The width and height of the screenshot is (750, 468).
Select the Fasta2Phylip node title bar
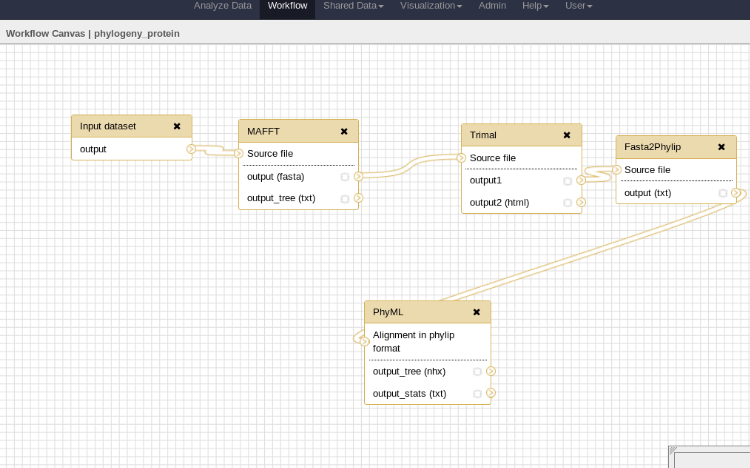676,147
